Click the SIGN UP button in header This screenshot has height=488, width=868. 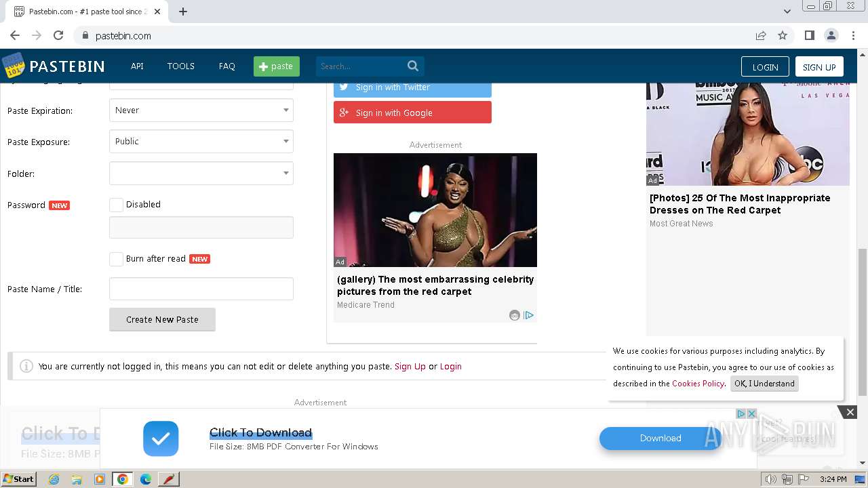pos(819,66)
